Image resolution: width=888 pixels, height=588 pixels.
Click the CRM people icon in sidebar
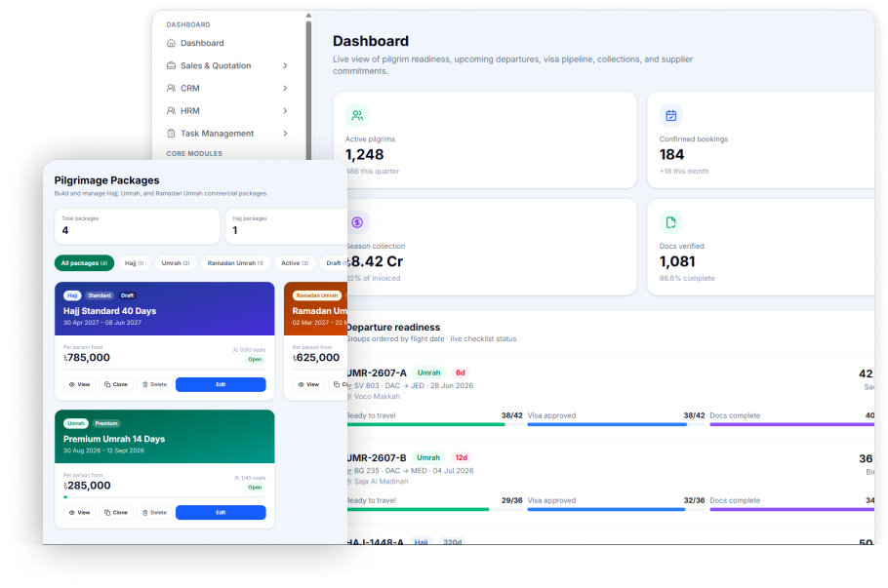pos(171,89)
